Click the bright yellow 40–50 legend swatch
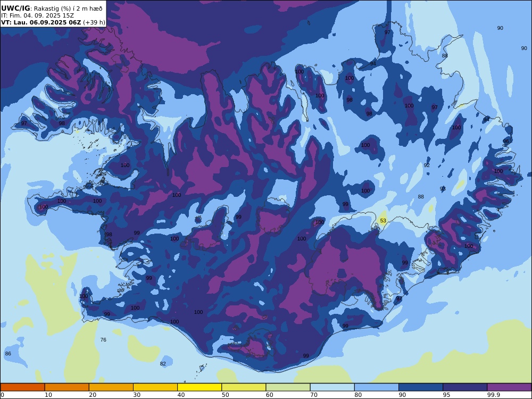This screenshot has width=532, height=399. pos(199,387)
